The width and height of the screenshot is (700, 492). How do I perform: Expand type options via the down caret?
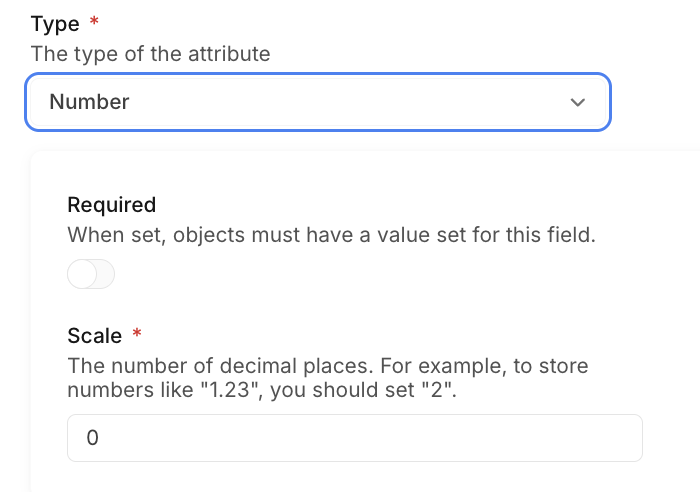[x=576, y=102]
